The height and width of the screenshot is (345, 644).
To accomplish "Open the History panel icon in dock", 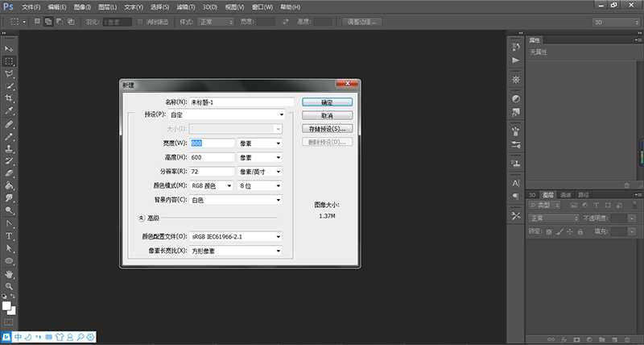I will tap(516, 48).
